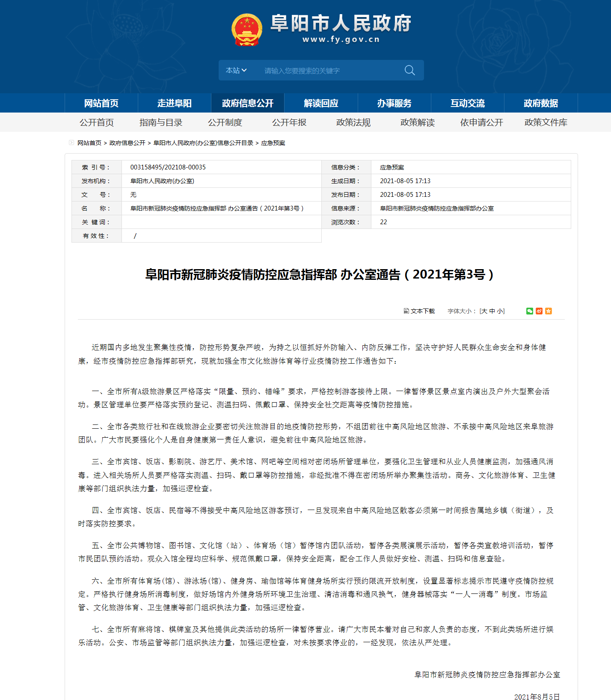Click the date 2021年8月5日 at bottom
This screenshot has height=700, width=611.
pyautogui.click(x=537, y=697)
